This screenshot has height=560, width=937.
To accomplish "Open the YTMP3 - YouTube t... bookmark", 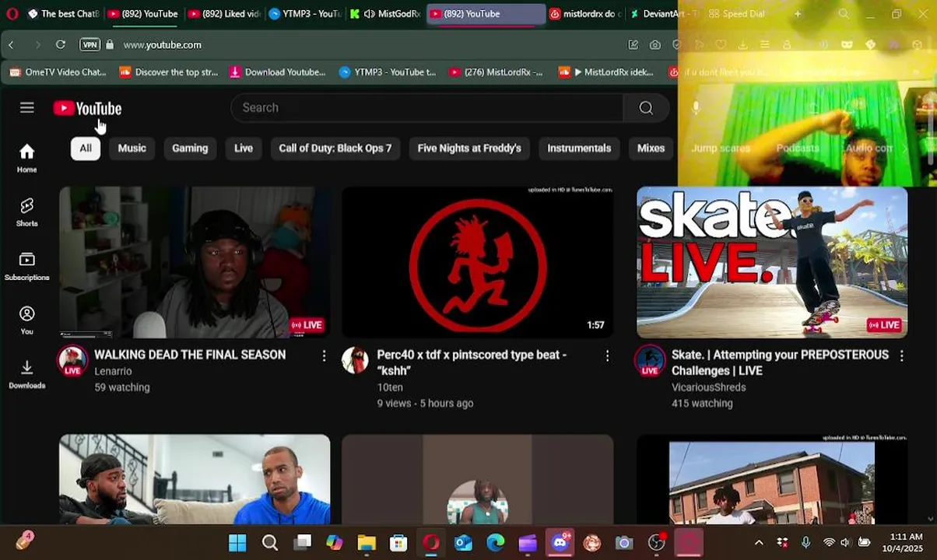I will [388, 72].
